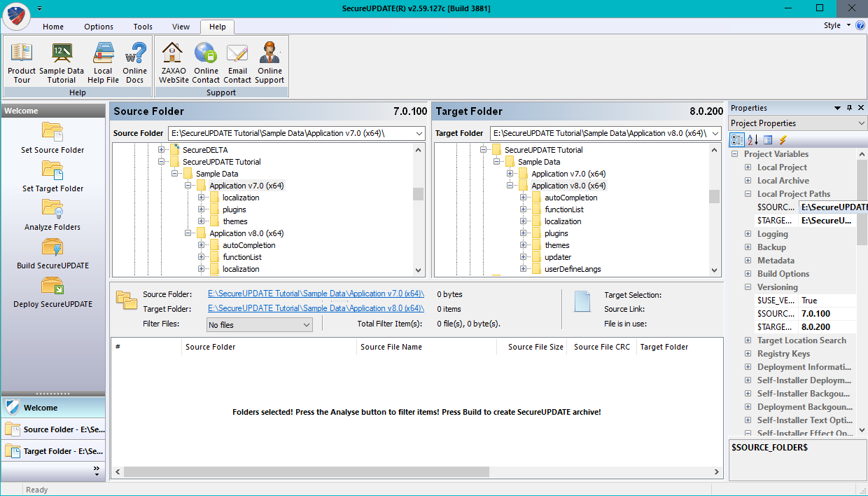Select the plugins folder in the source tree
This screenshot has width=868, height=496.
coord(234,209)
